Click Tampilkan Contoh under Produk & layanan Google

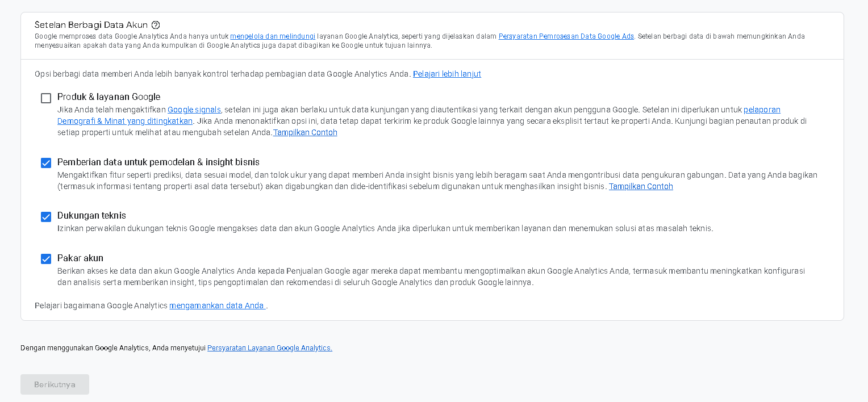coord(306,132)
